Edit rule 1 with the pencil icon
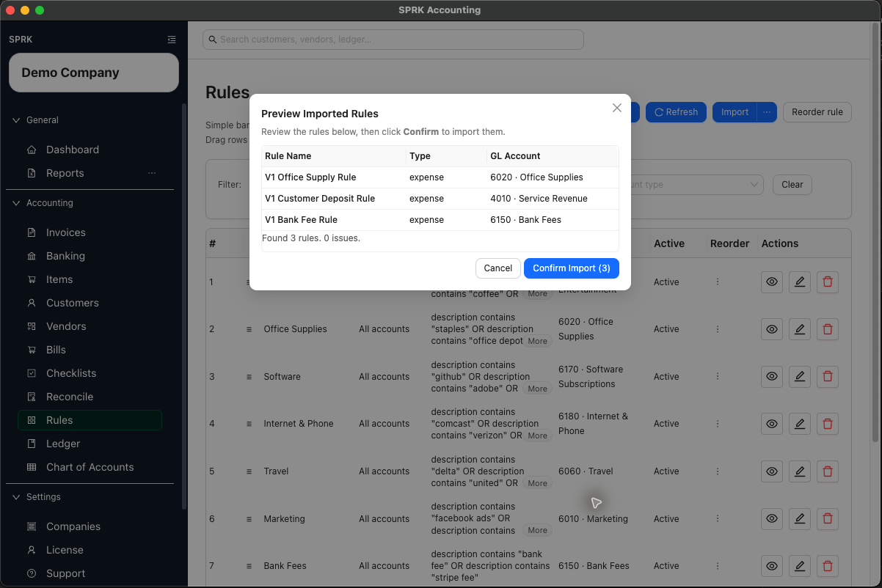The image size is (882, 588). coord(800,282)
